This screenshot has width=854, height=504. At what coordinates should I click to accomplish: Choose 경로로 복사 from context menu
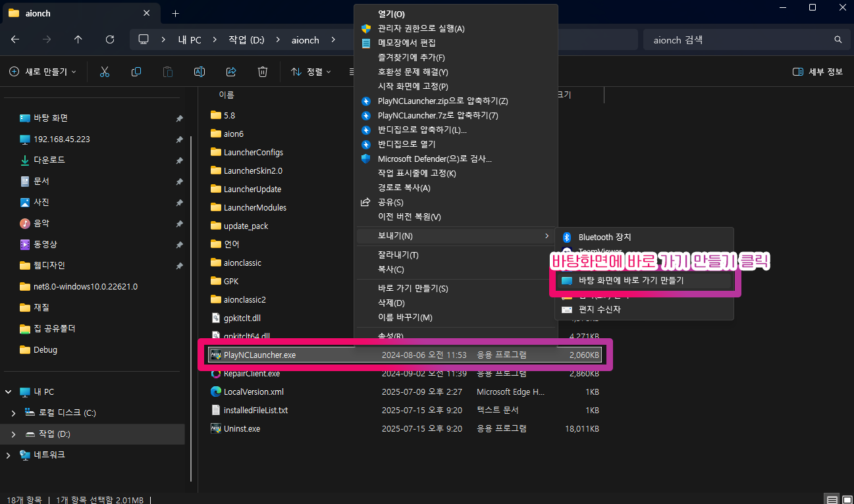click(x=404, y=188)
